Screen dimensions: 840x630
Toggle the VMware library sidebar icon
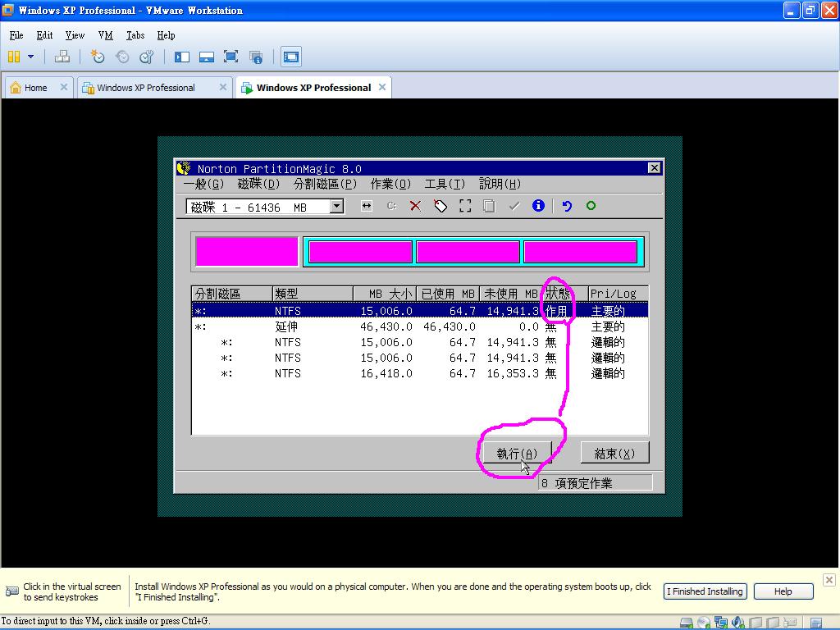click(x=182, y=57)
